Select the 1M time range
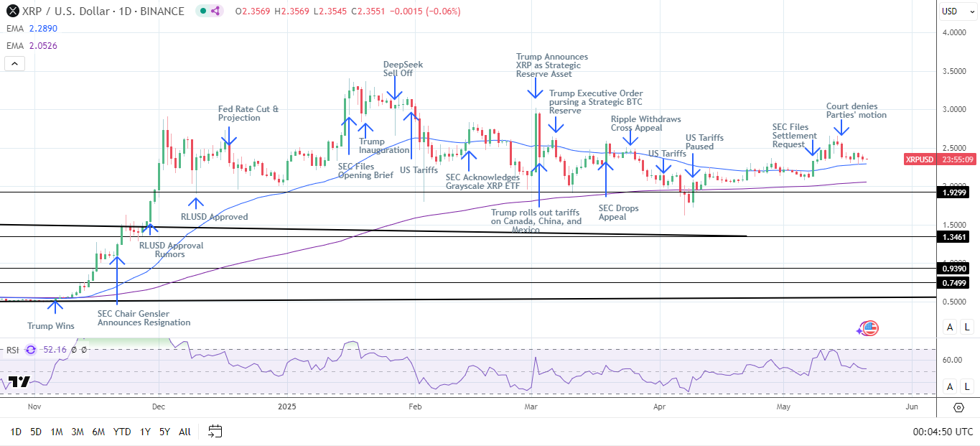Image resolution: width=980 pixels, height=446 pixels. 57,432
